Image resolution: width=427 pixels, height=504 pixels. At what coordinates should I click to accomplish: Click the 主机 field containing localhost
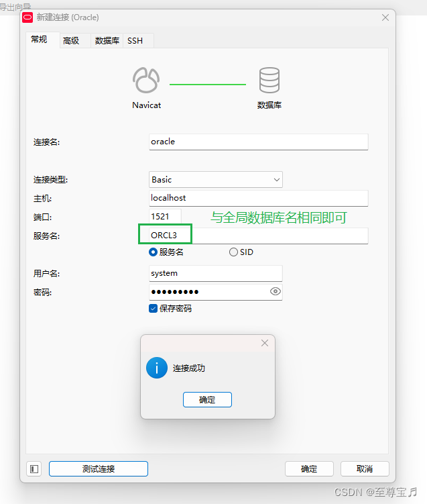259,198
